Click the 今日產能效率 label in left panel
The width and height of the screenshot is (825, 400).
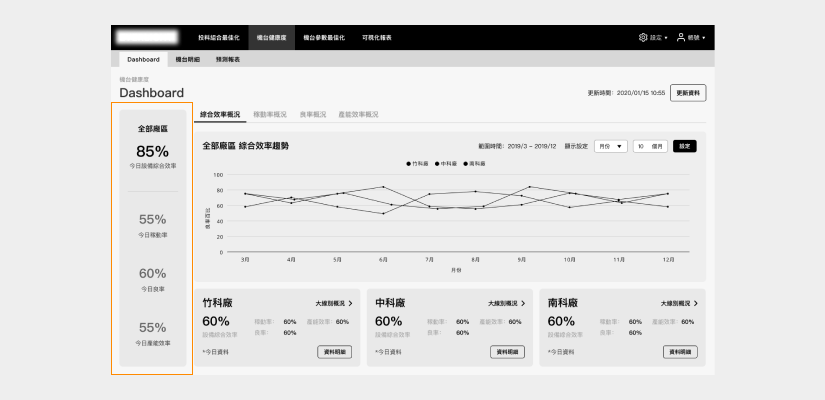(153, 343)
